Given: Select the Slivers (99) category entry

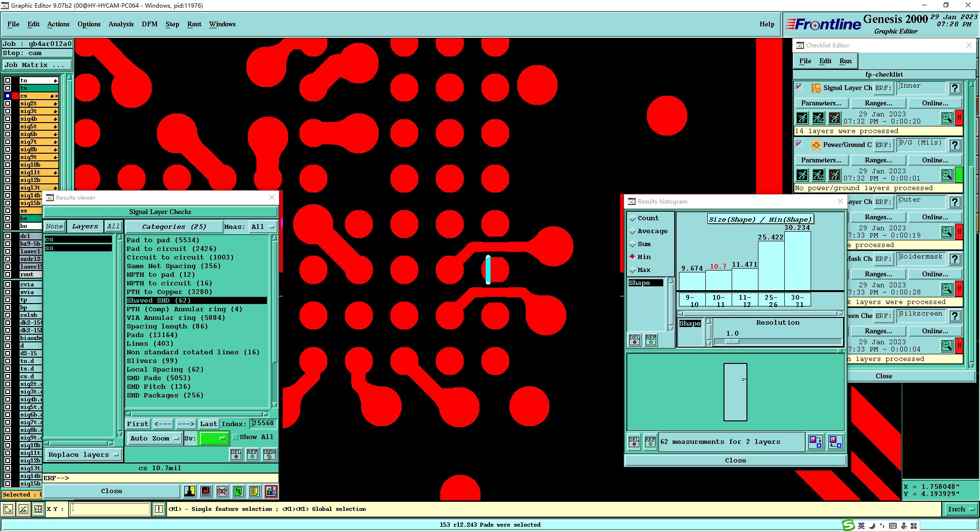Looking at the screenshot, I should (152, 361).
